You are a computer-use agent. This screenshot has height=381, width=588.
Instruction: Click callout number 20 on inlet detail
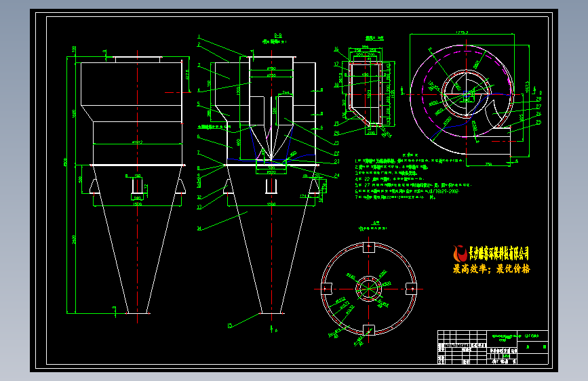point(336,133)
